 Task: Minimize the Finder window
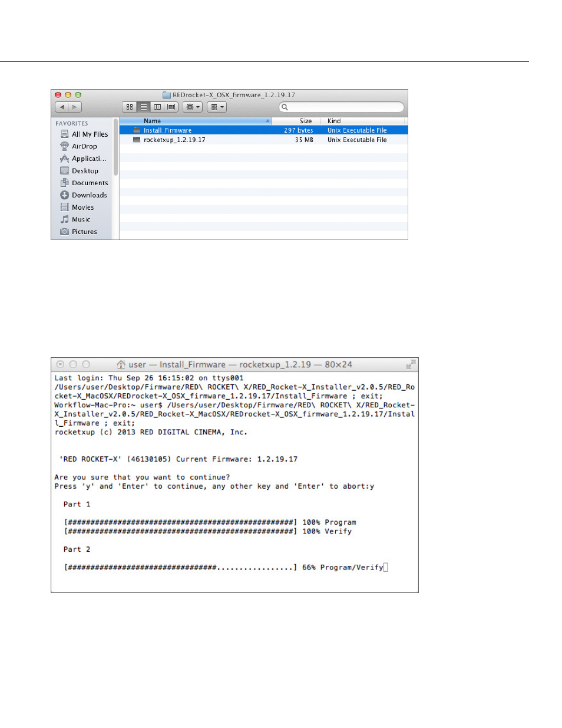(68, 95)
